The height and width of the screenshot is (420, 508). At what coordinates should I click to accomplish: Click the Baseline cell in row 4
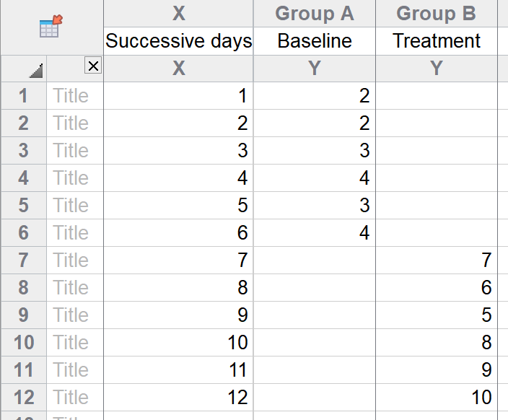click(314, 178)
